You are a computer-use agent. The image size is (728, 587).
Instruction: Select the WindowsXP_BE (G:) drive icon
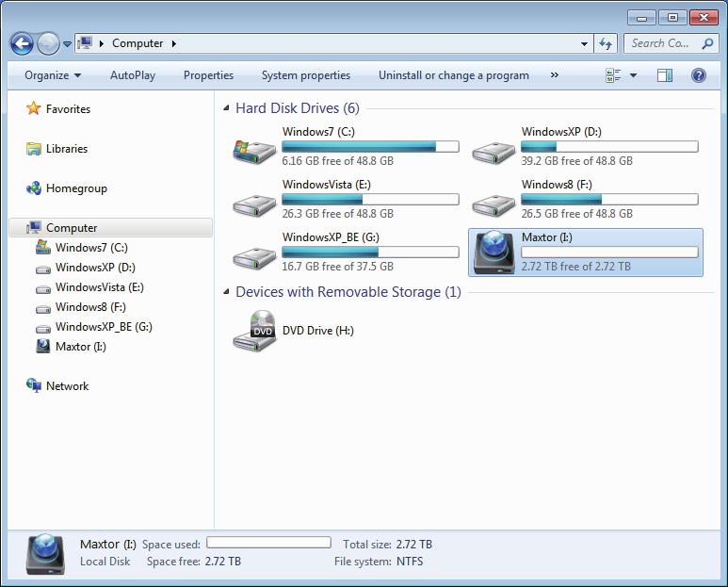tap(254, 258)
